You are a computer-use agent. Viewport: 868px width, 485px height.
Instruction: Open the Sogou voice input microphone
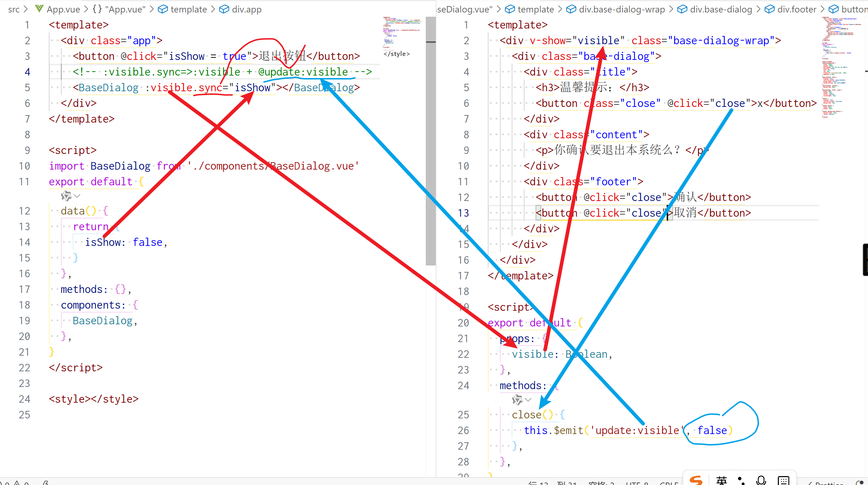(761, 480)
